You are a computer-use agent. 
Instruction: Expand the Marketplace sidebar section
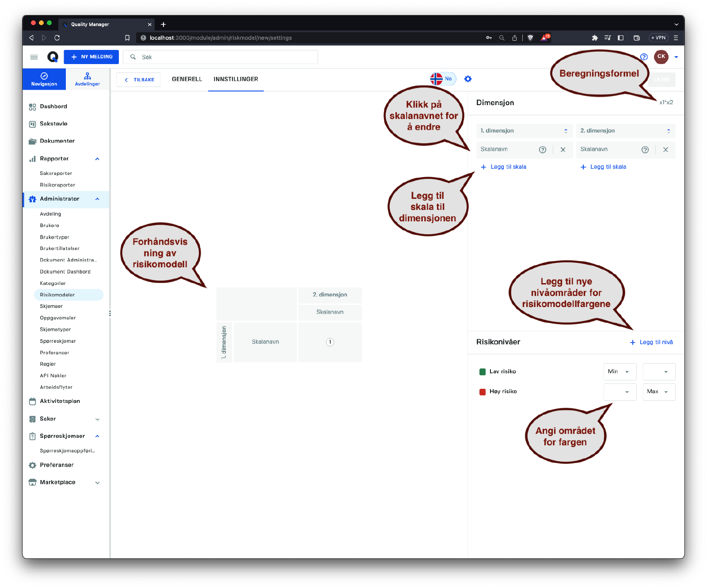coord(97,483)
